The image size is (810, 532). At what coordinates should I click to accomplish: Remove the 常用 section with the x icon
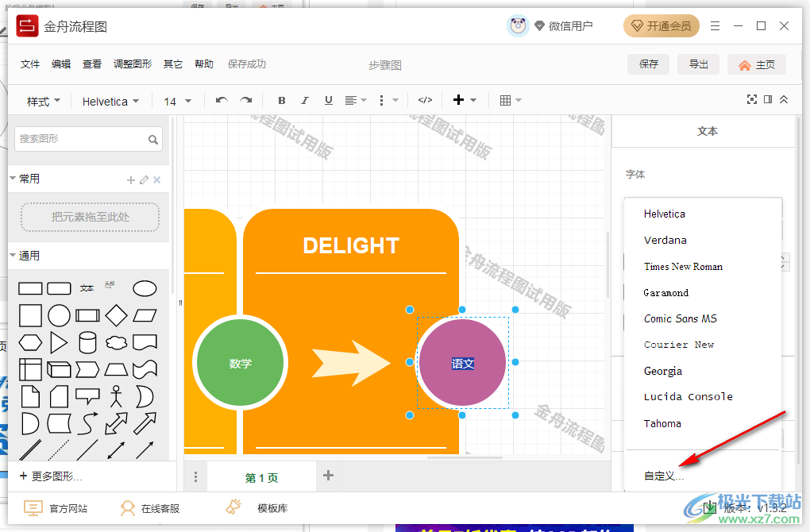pos(157,179)
